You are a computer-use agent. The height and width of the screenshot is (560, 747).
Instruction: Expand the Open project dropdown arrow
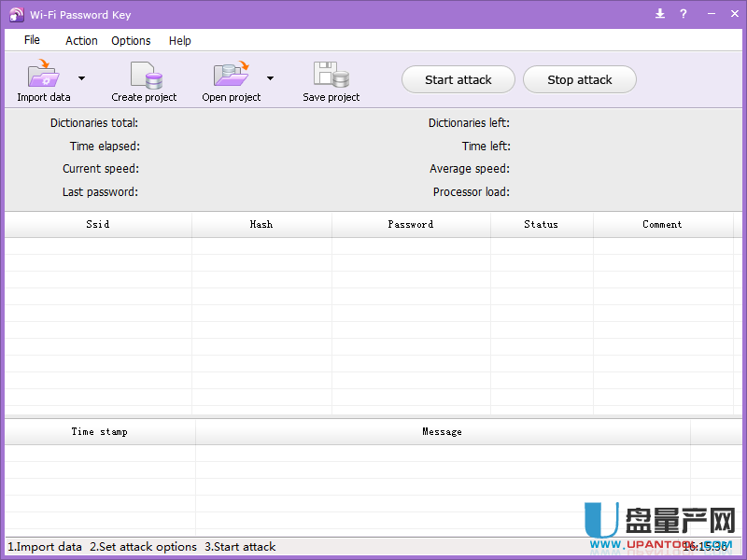tap(270, 78)
